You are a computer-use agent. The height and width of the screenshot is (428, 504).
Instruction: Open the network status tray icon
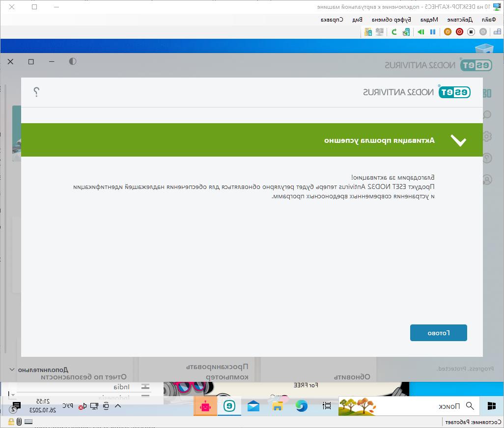point(94,406)
